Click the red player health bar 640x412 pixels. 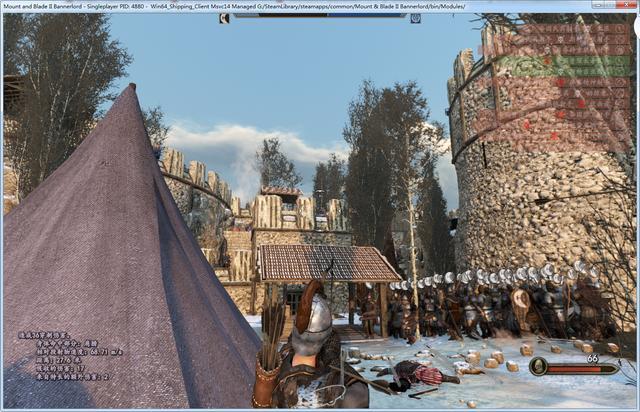(582, 370)
